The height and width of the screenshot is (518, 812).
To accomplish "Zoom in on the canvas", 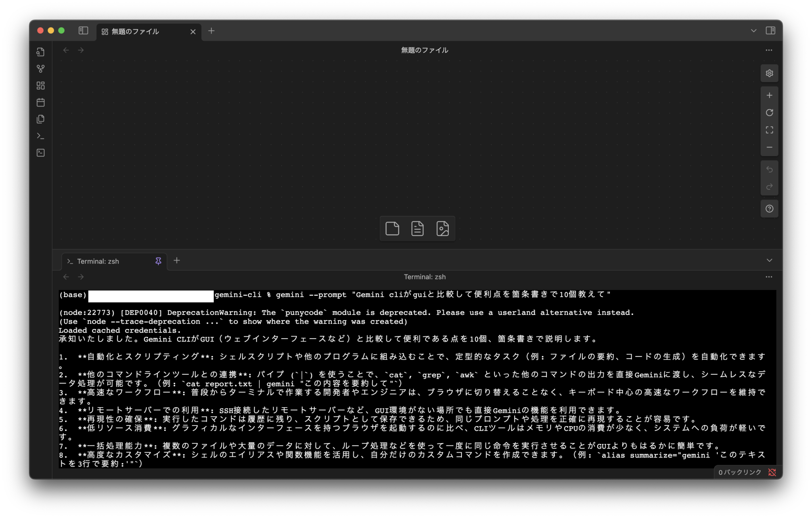I will [x=770, y=95].
